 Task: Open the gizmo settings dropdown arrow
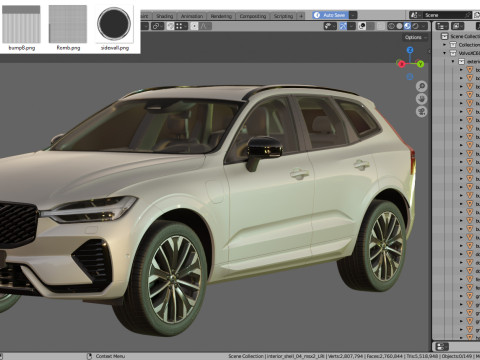[351, 26]
